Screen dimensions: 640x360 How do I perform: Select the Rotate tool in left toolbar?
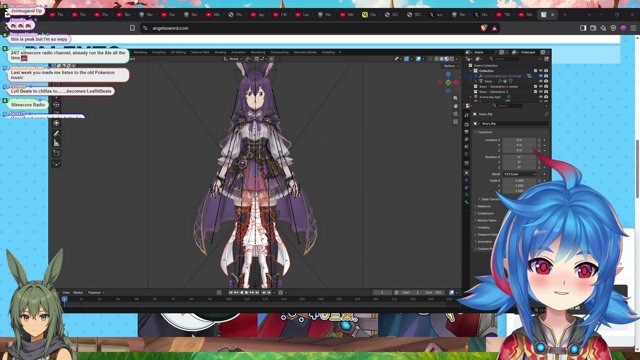[57, 104]
